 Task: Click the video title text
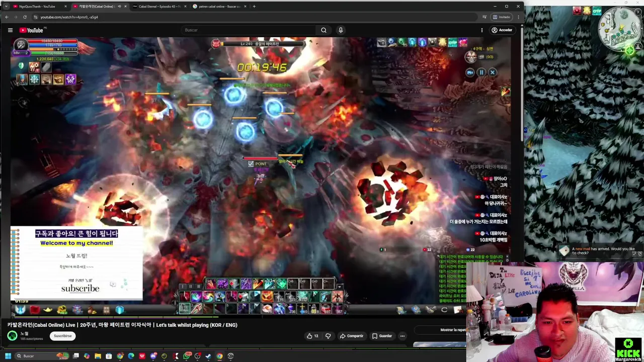coord(122,325)
